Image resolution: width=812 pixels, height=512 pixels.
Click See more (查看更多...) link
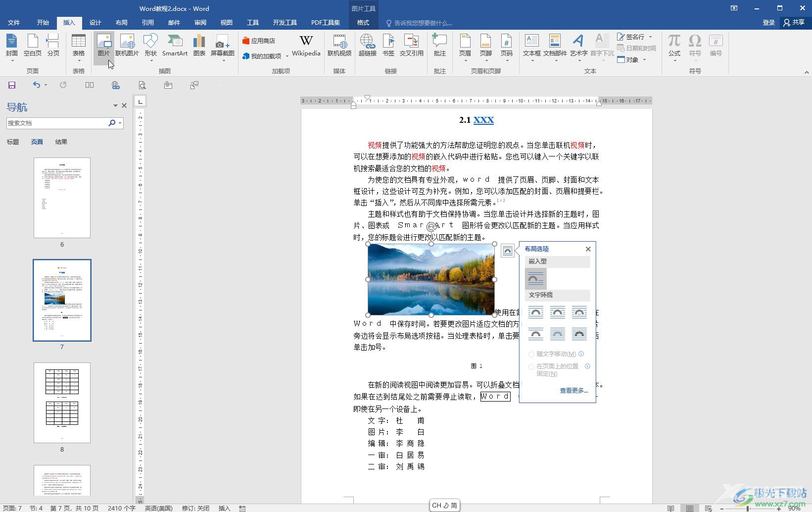tap(574, 391)
